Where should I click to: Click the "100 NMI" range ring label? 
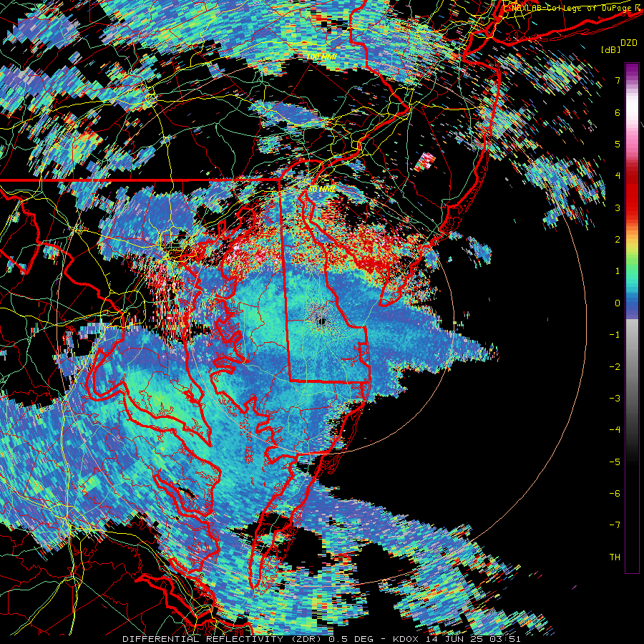pos(321,57)
